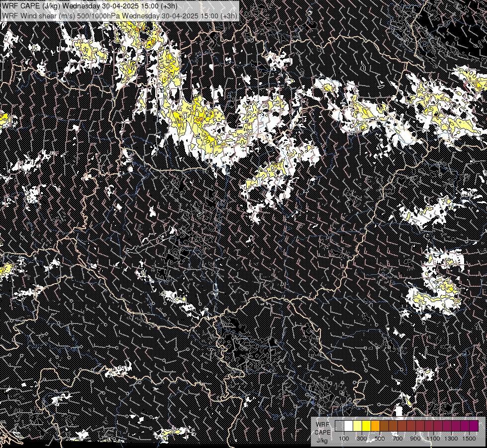Click the '300' legend tick label
The height and width of the screenshot is (448, 487).
pos(362,439)
